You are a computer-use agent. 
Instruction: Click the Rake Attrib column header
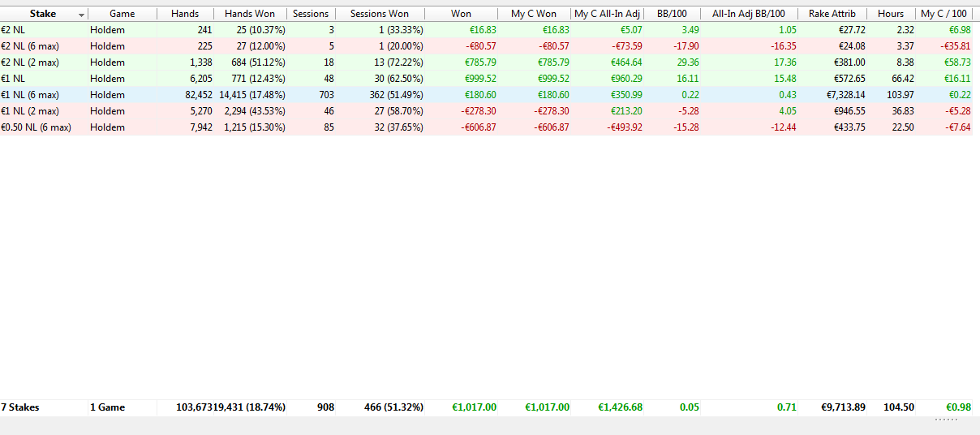832,14
